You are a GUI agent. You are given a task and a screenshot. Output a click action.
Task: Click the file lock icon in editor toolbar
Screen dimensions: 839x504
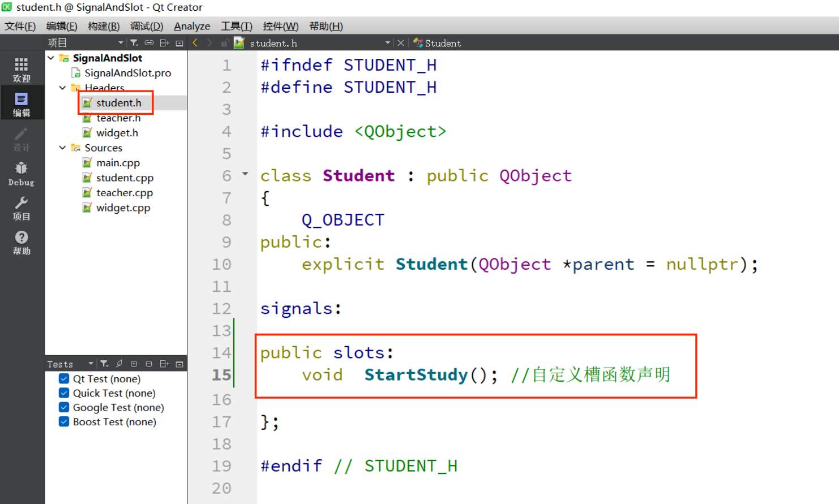tap(225, 43)
